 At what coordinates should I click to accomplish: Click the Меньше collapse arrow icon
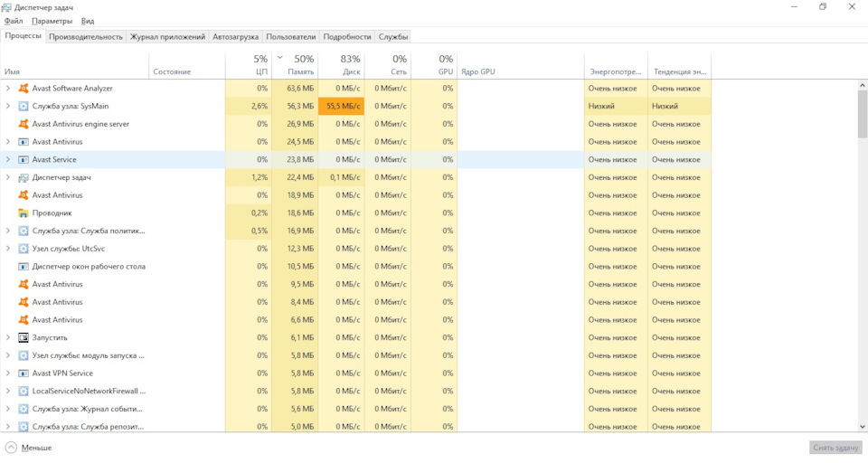click(x=11, y=448)
